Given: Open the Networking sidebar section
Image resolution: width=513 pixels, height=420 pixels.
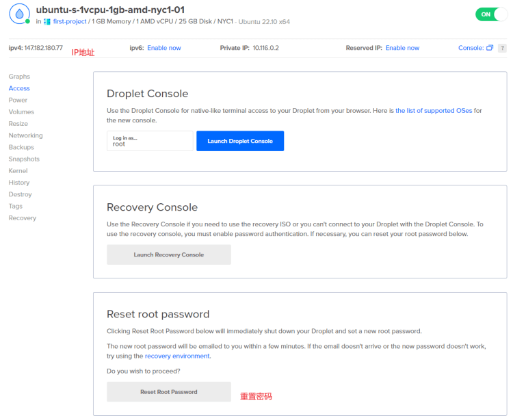Looking at the screenshot, I should pos(25,135).
